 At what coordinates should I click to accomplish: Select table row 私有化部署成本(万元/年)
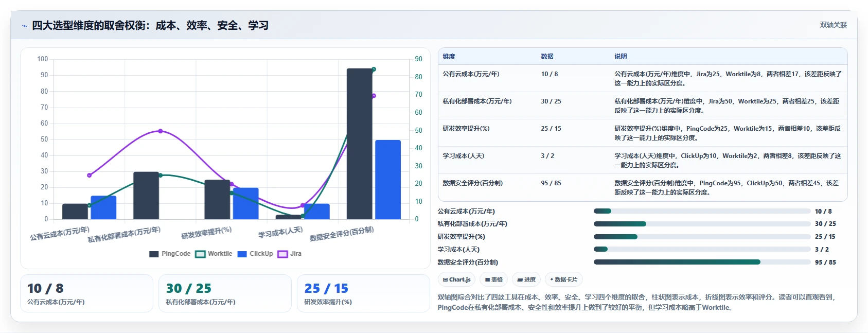(643, 106)
